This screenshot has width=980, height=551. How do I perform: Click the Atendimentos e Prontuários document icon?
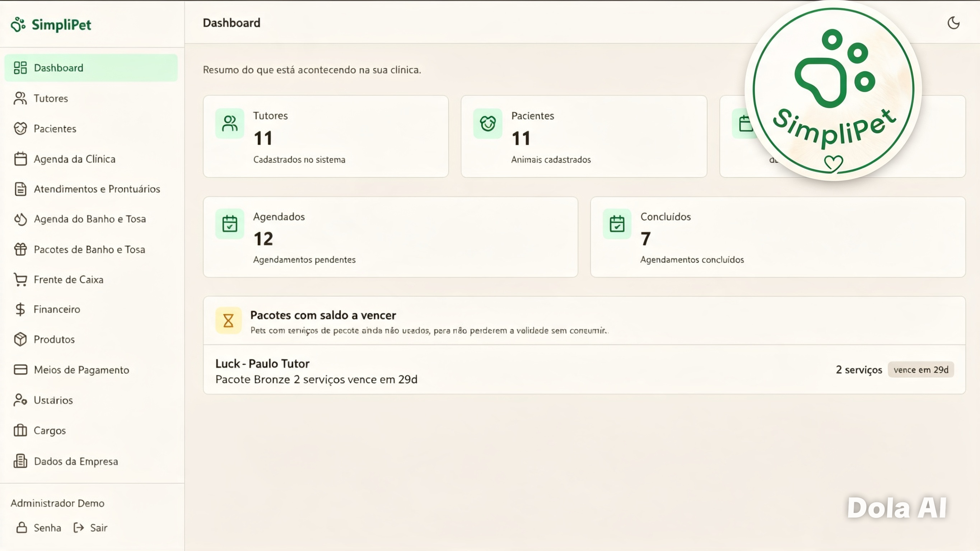coord(20,189)
